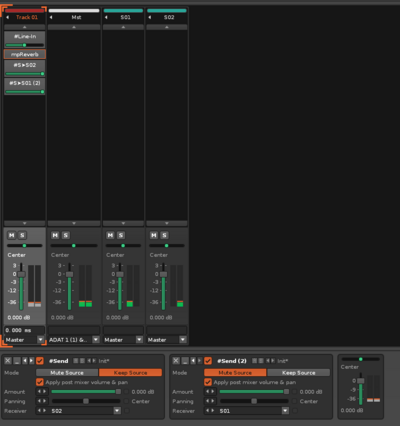Select Keep Source mode in #Send (2)
The height and width of the screenshot is (426, 400).
299,373
